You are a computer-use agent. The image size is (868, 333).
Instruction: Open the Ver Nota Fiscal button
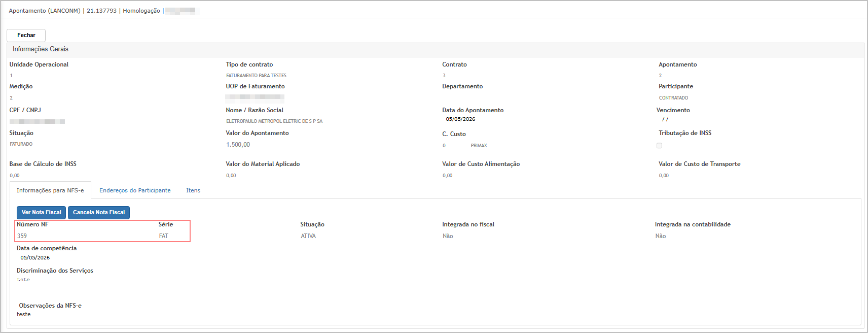tap(41, 212)
